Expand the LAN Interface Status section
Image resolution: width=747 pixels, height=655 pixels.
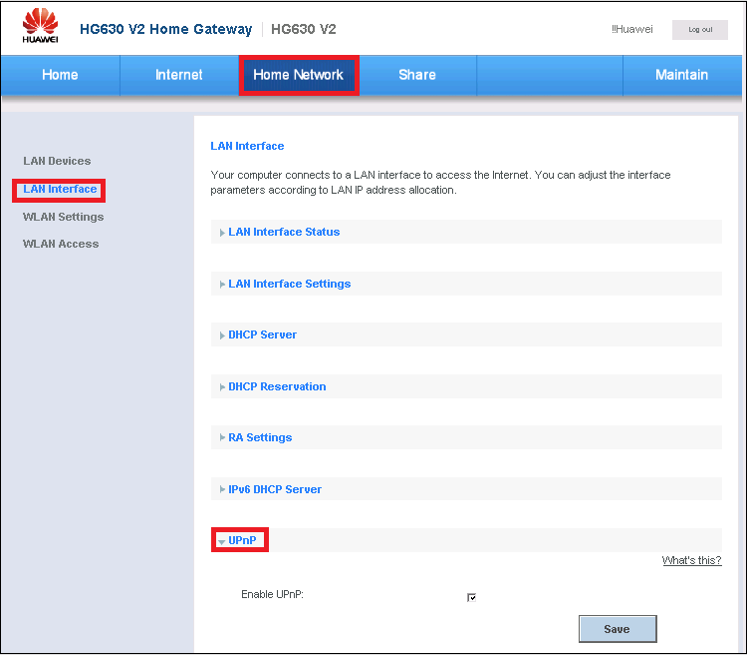284,232
